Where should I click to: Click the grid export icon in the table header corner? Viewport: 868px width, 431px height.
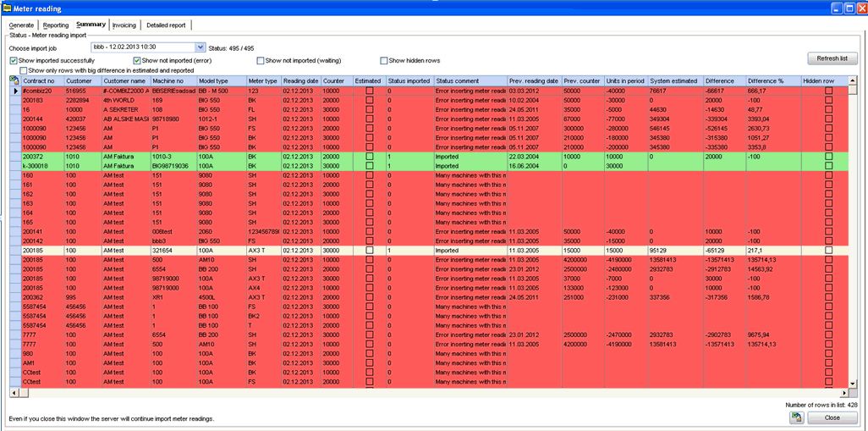pos(14,80)
